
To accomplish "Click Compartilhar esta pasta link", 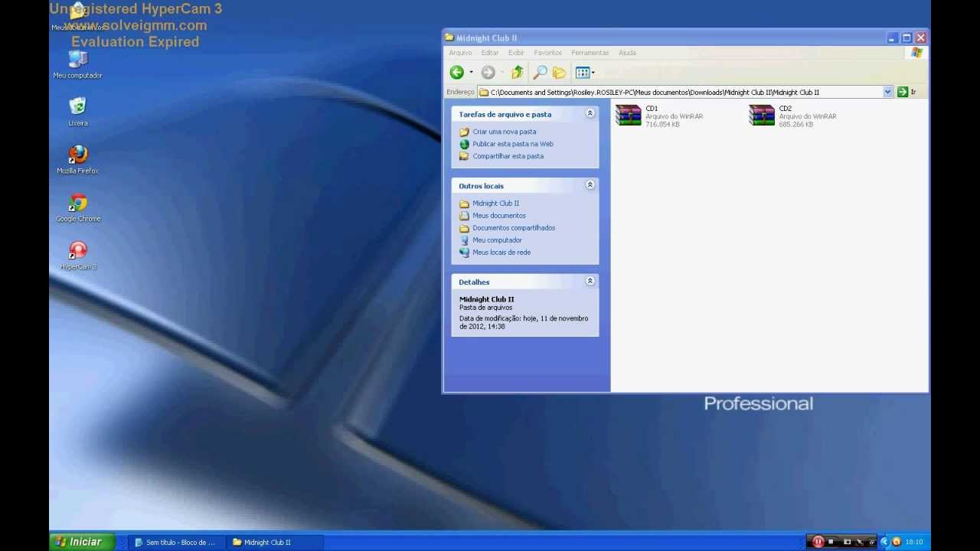I will [508, 156].
